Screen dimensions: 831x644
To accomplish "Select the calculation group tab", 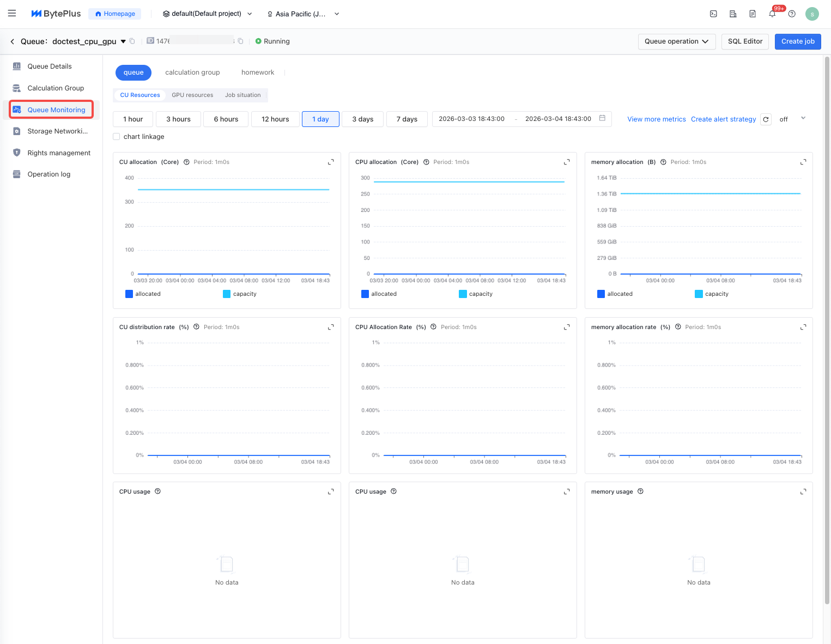I will (x=192, y=72).
